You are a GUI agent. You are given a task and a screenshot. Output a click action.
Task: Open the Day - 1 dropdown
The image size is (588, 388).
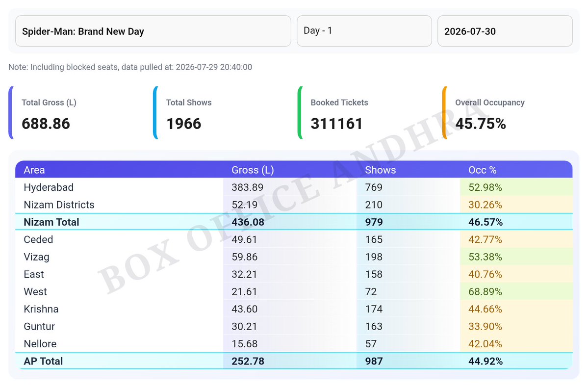(x=364, y=31)
